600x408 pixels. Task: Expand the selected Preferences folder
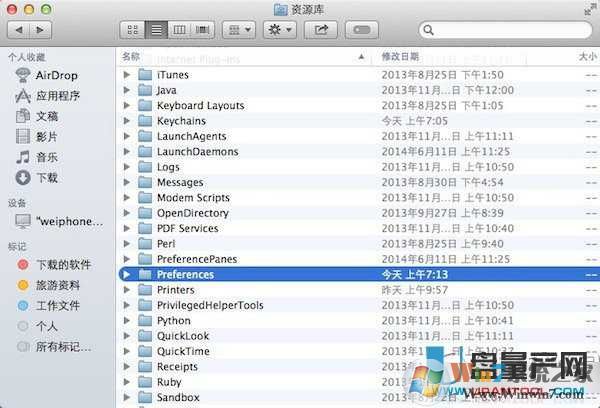127,274
